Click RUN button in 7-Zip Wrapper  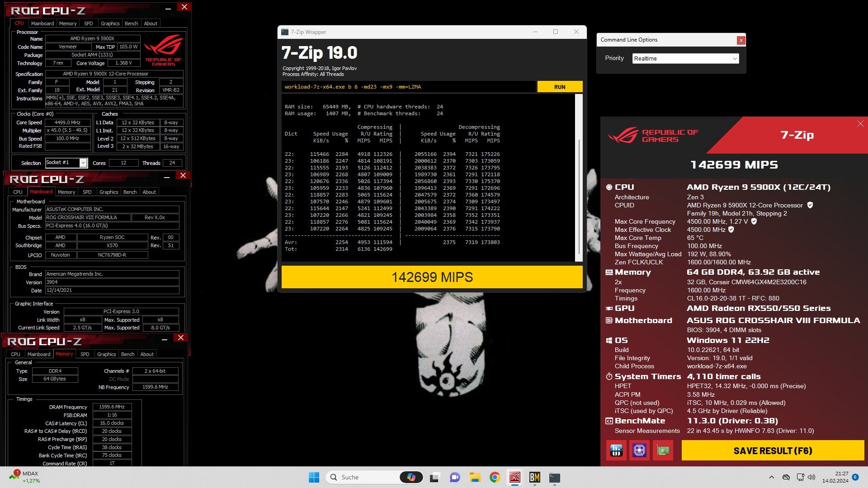pyautogui.click(x=560, y=87)
